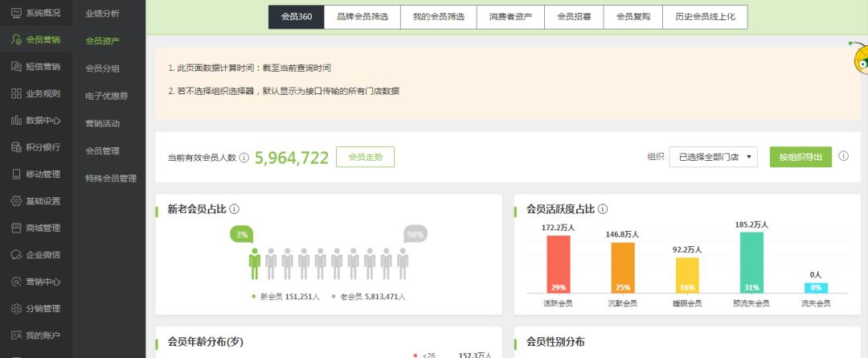Screen dimensions: 868x358
Task: Click info icon beside 按组织导出 button
Action: point(843,156)
